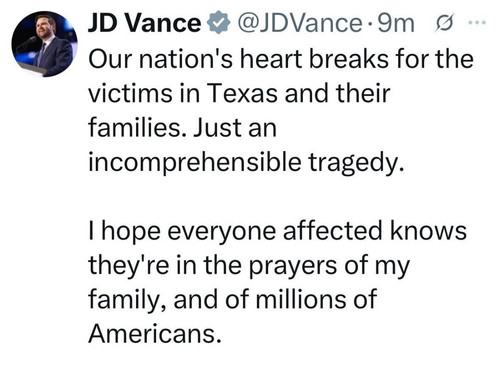Visit the @JDVance handle link

click(x=300, y=23)
